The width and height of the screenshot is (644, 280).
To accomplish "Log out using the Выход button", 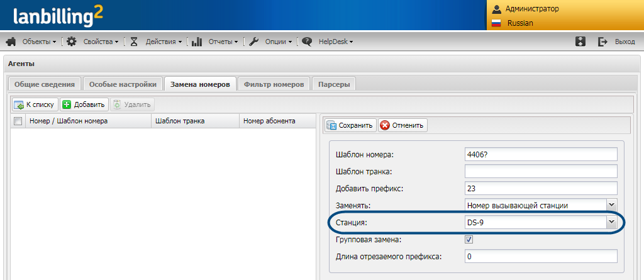I will pyautogui.click(x=618, y=42).
